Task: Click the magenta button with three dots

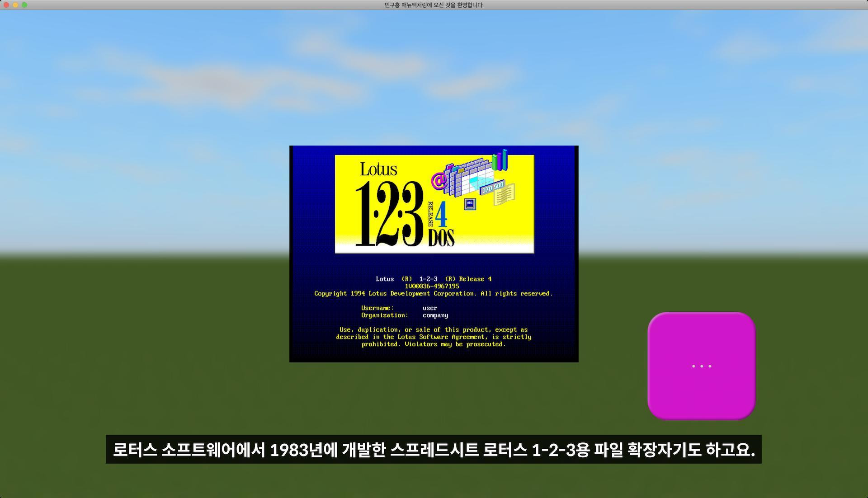Action: pyautogui.click(x=701, y=366)
